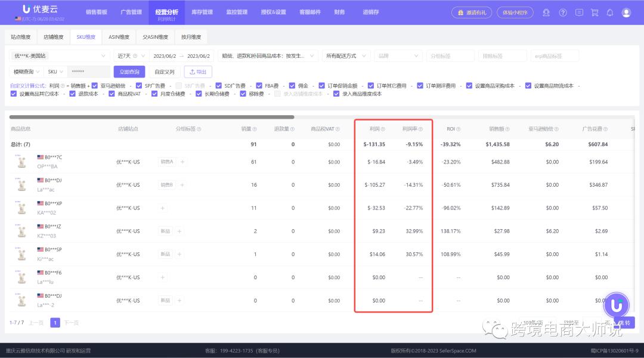Click the info icon next to 广告花费 header
This screenshot has width=644, height=358.
(x=605, y=129)
